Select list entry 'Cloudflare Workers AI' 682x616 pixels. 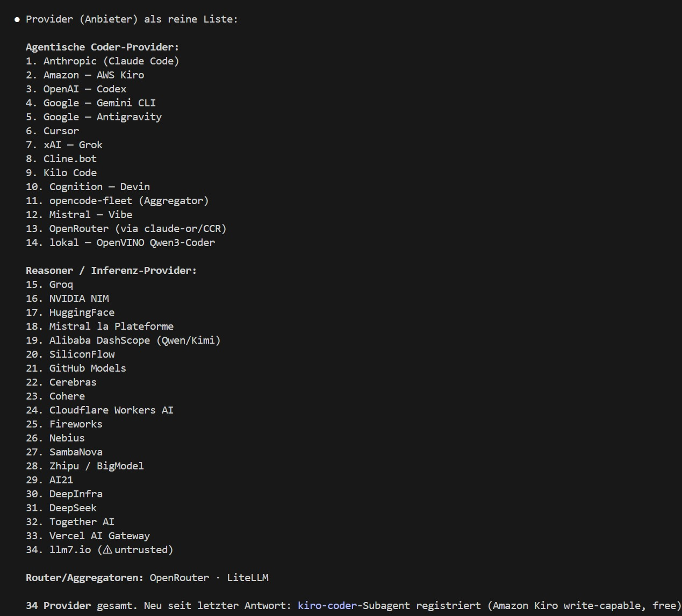111,410
